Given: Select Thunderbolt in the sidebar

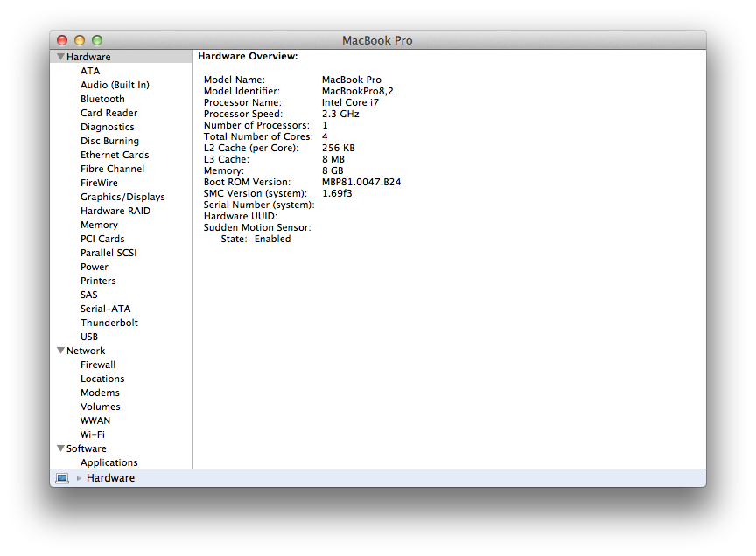Looking at the screenshot, I should coord(109,323).
